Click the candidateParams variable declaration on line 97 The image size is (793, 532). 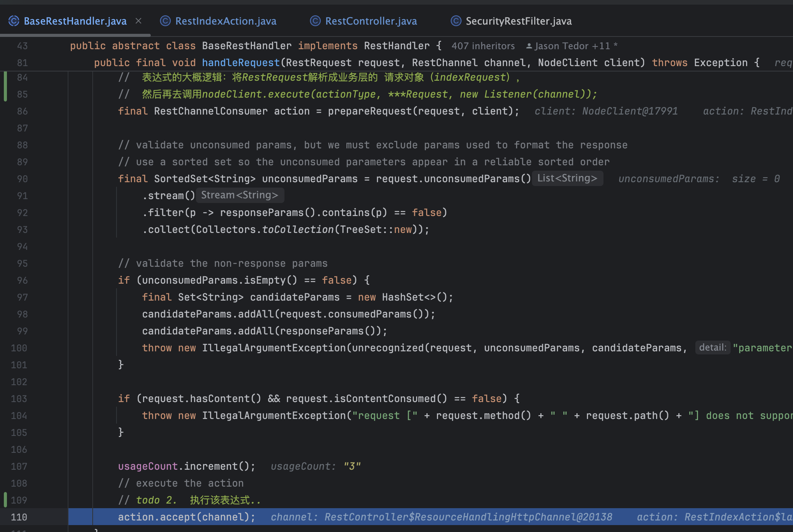(x=295, y=297)
